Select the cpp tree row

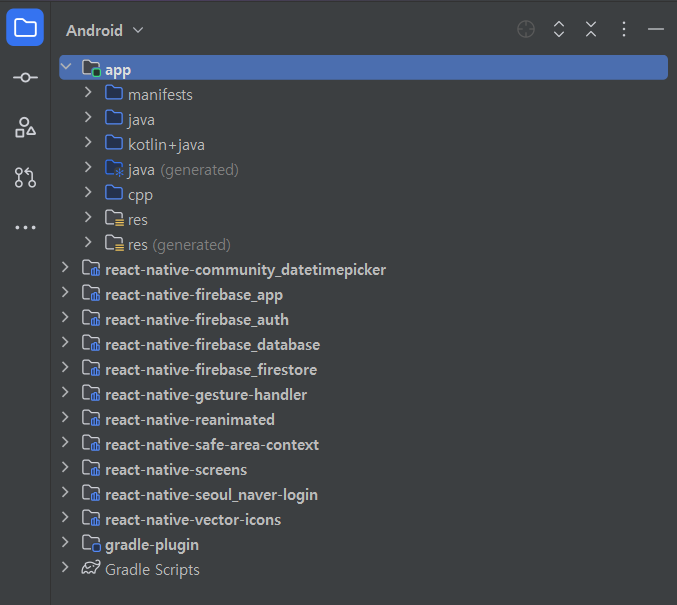[x=363, y=195]
